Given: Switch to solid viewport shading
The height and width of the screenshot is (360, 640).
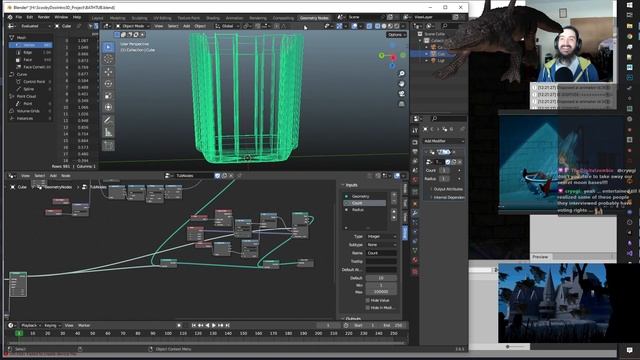Looking at the screenshot, I should [x=384, y=26].
